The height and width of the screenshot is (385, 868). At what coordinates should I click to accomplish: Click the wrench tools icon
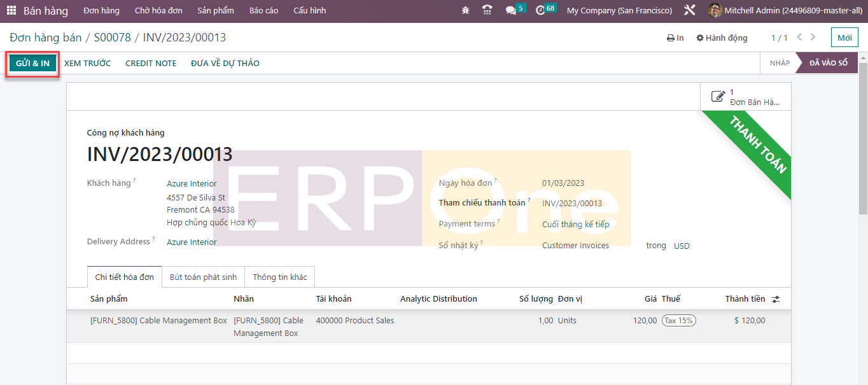pos(690,11)
